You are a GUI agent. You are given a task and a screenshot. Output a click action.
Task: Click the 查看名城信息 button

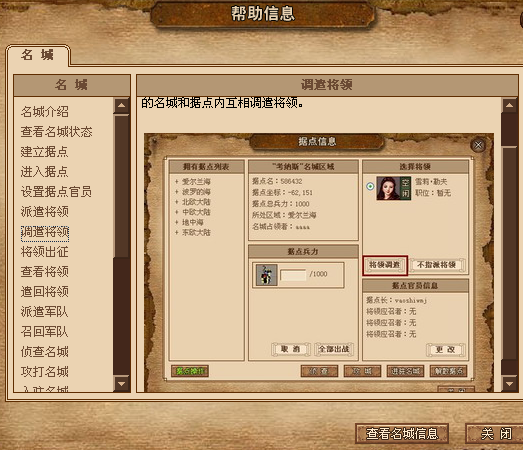[x=402, y=434]
